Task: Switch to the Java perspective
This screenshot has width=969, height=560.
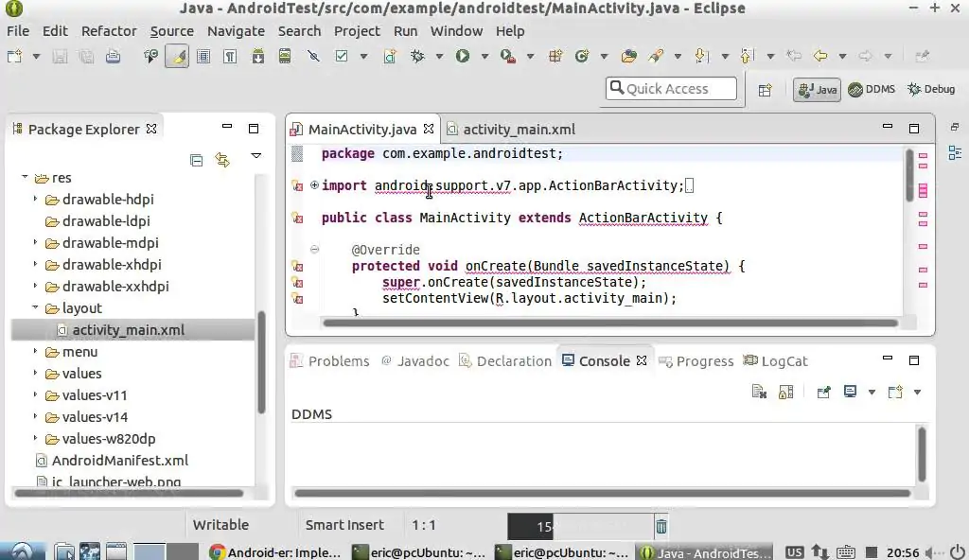Action: point(817,90)
